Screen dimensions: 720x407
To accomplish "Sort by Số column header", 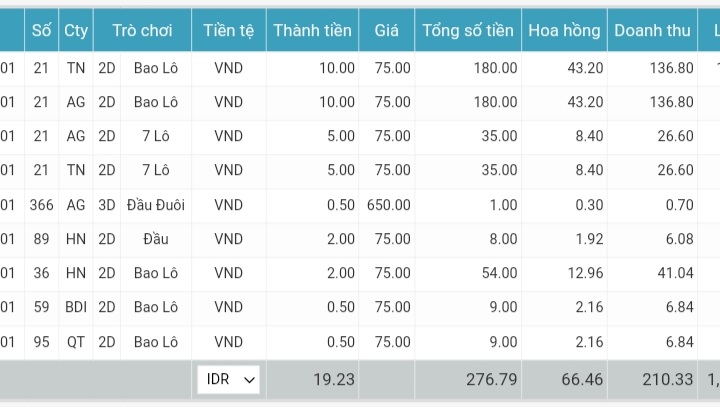I will tap(41, 30).
